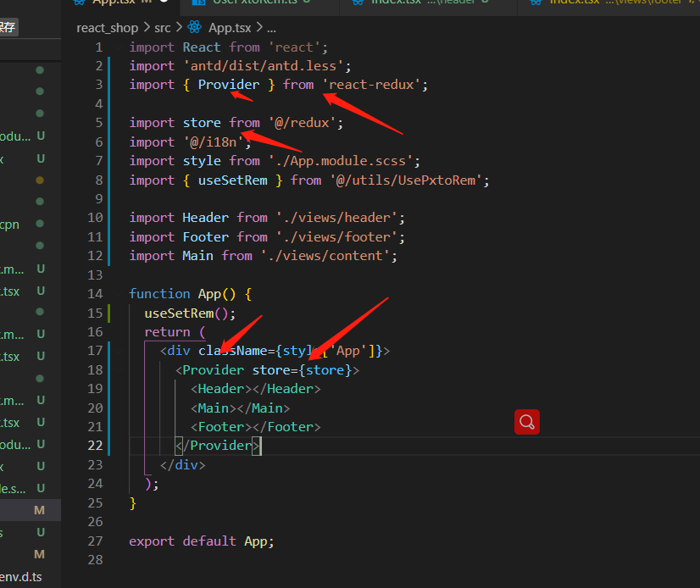Click the red magnifier search button
This screenshot has width=700, height=588.
coord(527,422)
